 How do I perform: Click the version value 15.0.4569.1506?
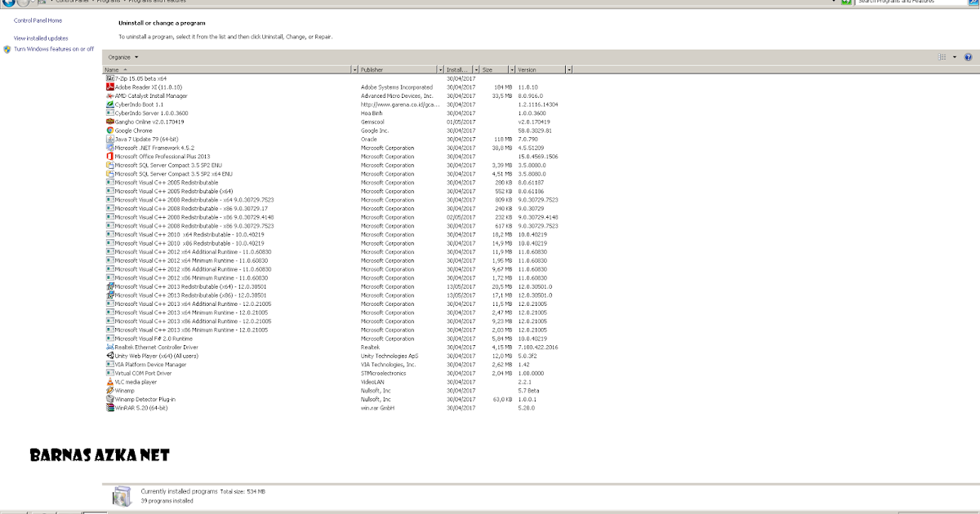point(538,156)
